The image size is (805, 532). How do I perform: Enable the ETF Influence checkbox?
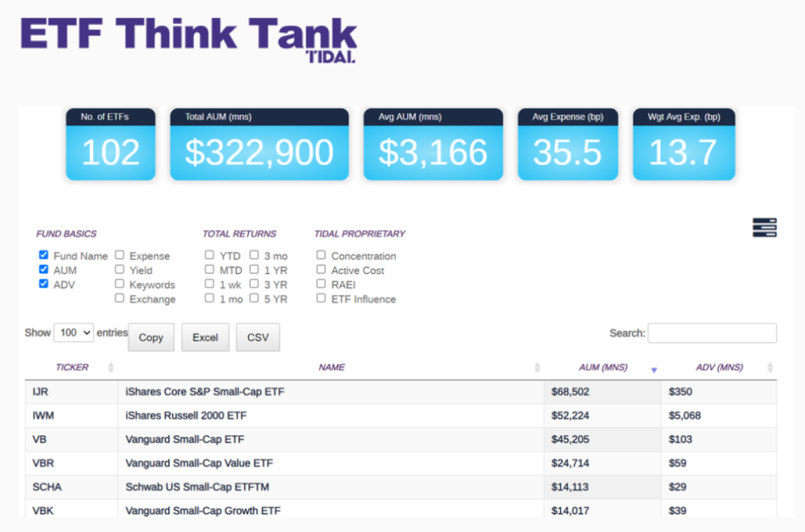pyautogui.click(x=321, y=299)
